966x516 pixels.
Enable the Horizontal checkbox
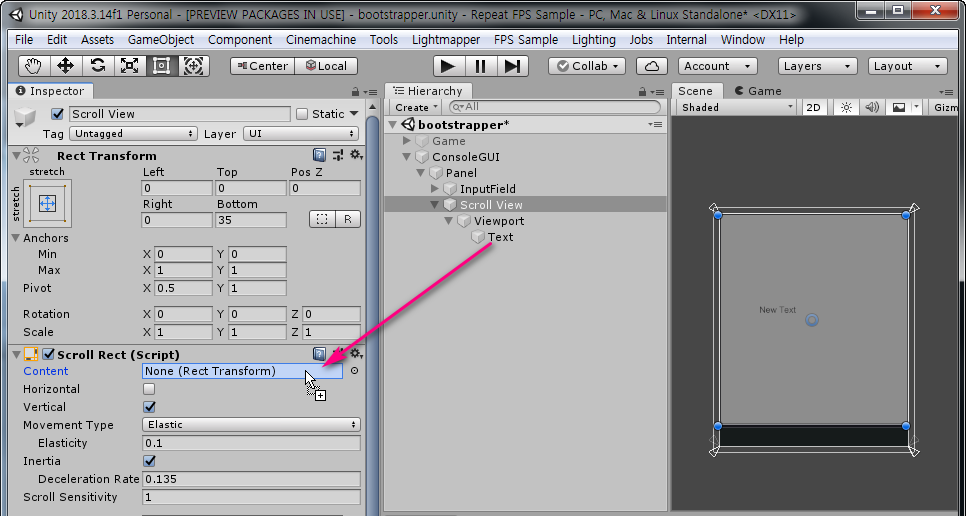coord(149,389)
